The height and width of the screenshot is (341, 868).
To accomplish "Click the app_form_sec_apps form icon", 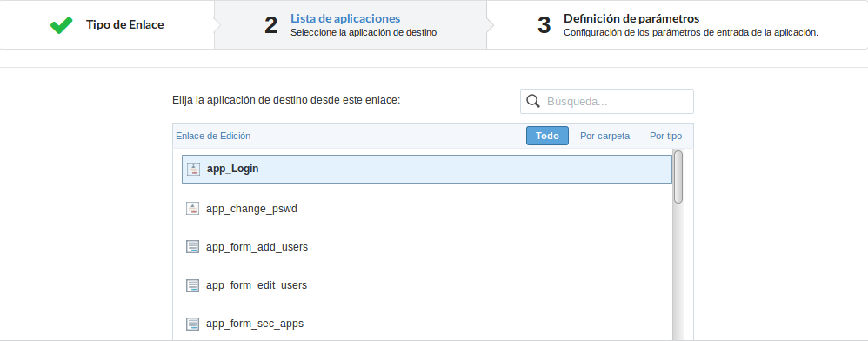I will 192,324.
